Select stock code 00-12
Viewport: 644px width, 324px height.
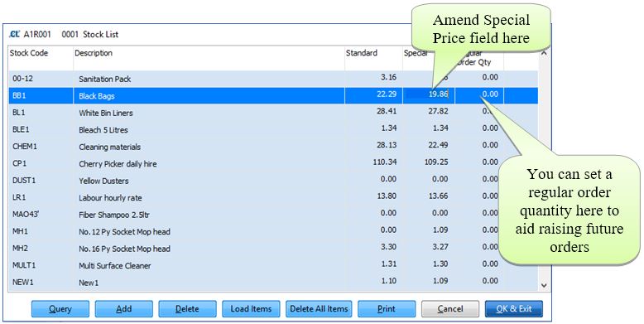[x=22, y=78]
